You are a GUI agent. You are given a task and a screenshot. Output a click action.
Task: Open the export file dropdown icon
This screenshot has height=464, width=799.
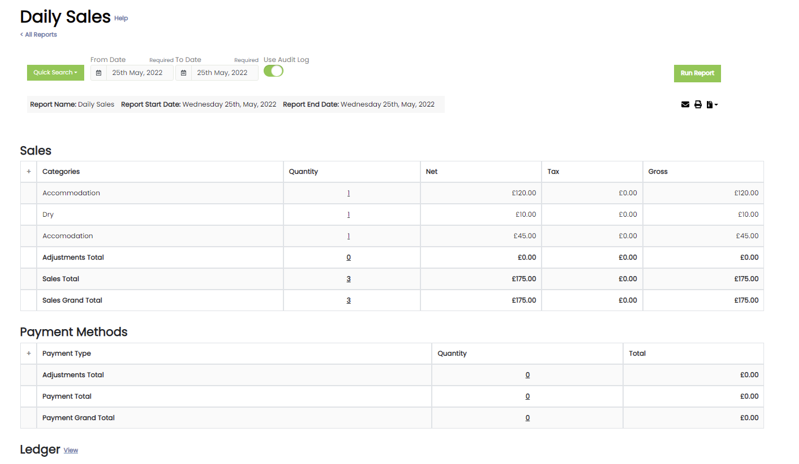(x=711, y=104)
